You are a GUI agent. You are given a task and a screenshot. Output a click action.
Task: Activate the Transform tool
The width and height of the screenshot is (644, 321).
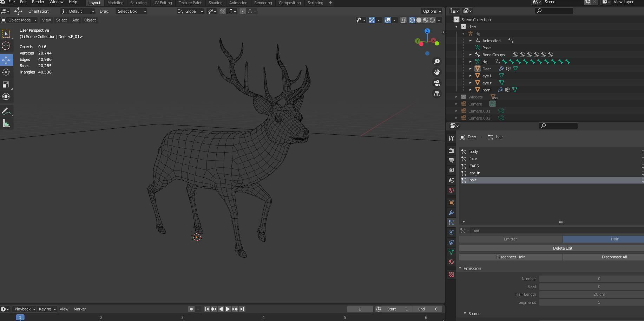[x=6, y=97]
